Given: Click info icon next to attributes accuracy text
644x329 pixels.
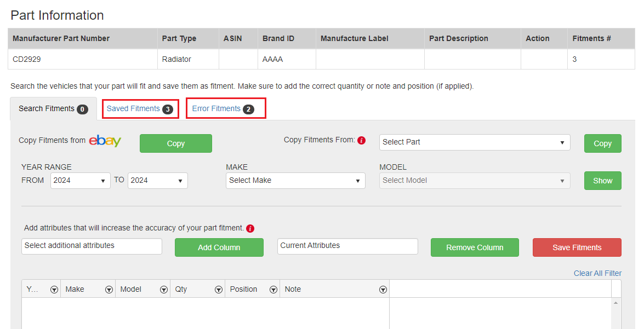Looking at the screenshot, I should (x=250, y=228).
